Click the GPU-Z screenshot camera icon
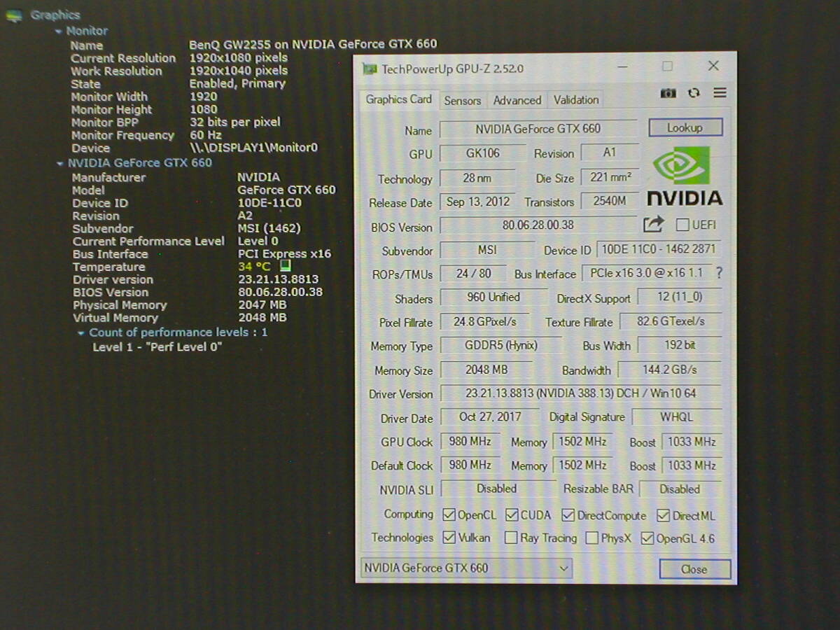 pyautogui.click(x=668, y=94)
